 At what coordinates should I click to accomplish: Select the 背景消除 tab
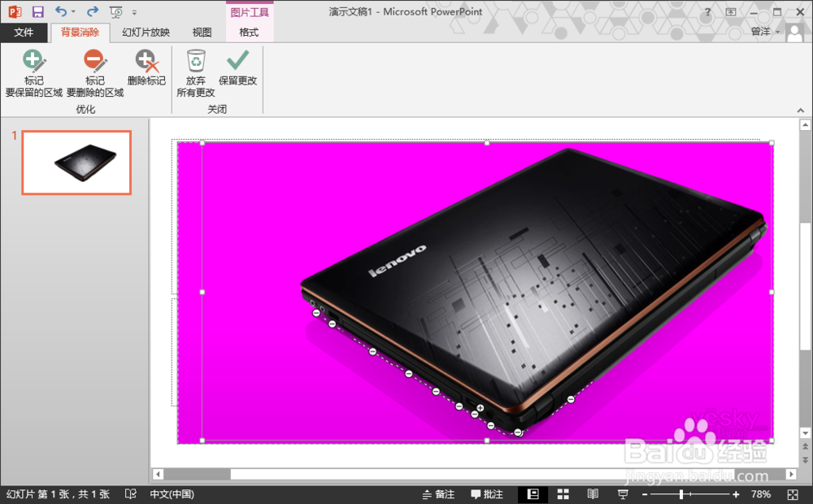80,33
